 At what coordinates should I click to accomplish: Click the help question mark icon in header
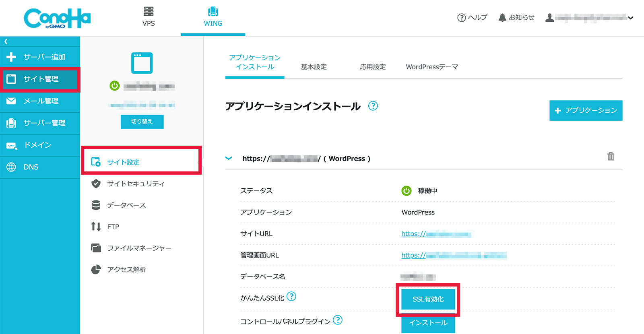click(x=462, y=18)
